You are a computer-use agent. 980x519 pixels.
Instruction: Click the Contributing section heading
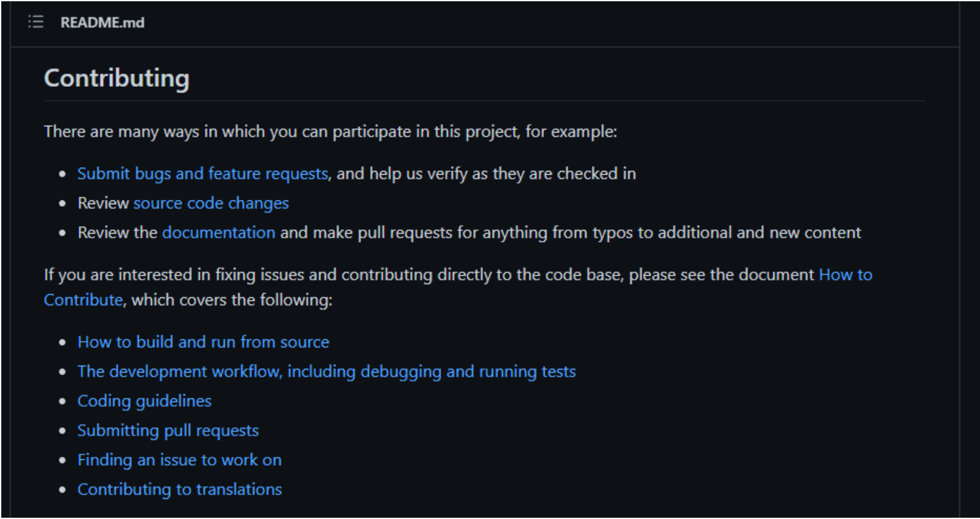pyautogui.click(x=116, y=78)
